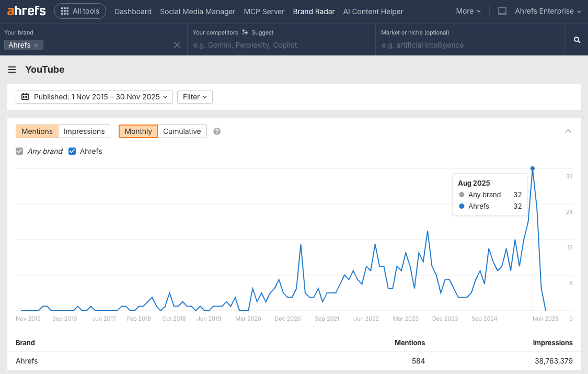Image resolution: width=588 pixels, height=374 pixels.
Task: Expand the More navigation dropdown
Action: (468, 11)
